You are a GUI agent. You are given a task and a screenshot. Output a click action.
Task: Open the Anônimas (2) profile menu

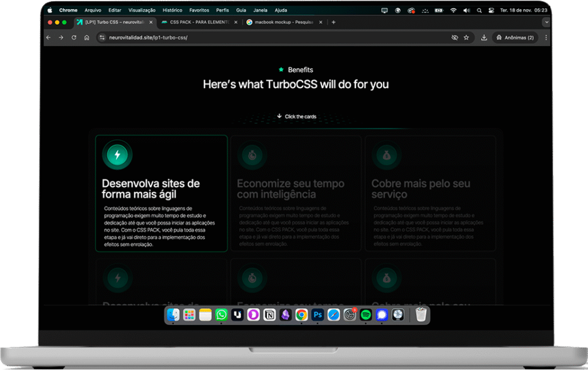[x=516, y=37]
